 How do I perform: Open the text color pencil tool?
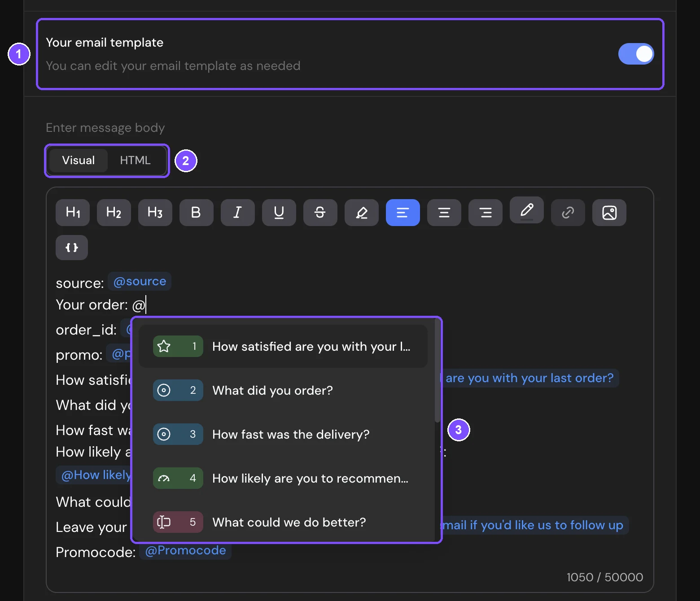pyautogui.click(x=527, y=210)
